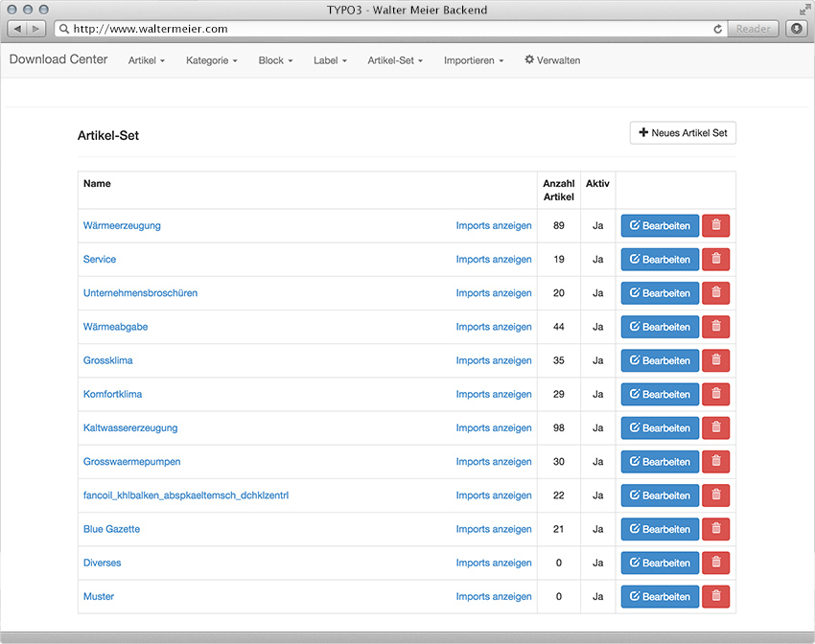
Task: Open browser downloads icon
Action: 796,29
